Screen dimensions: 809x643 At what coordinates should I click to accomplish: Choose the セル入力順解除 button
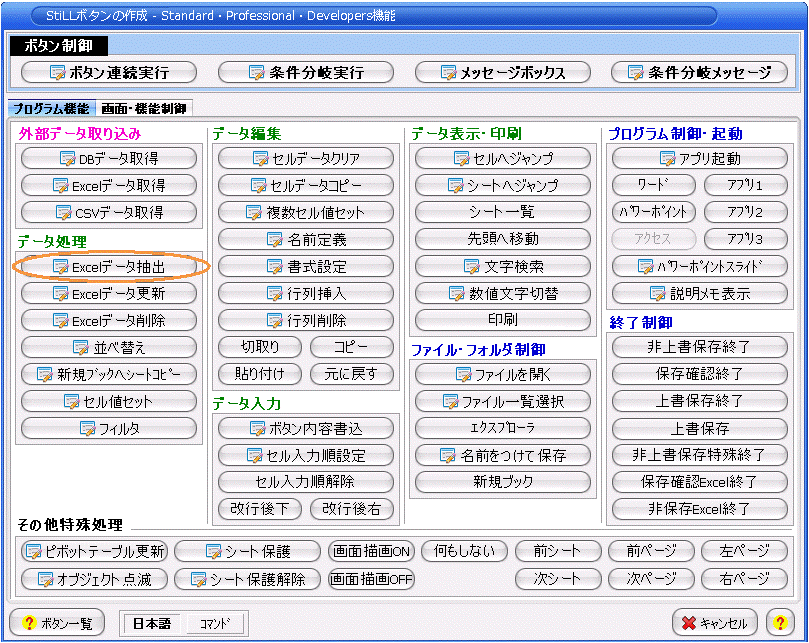coord(306,482)
